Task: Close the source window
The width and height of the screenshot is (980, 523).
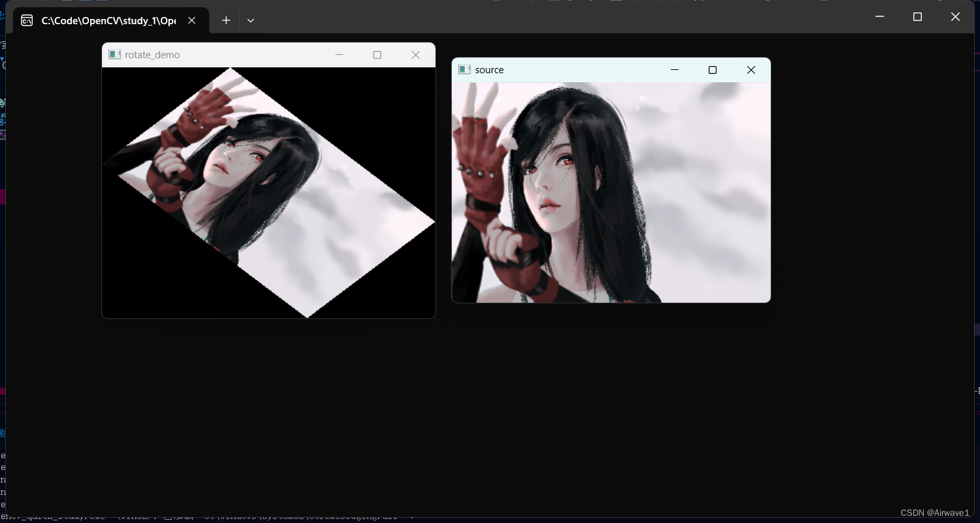Action: pos(751,70)
